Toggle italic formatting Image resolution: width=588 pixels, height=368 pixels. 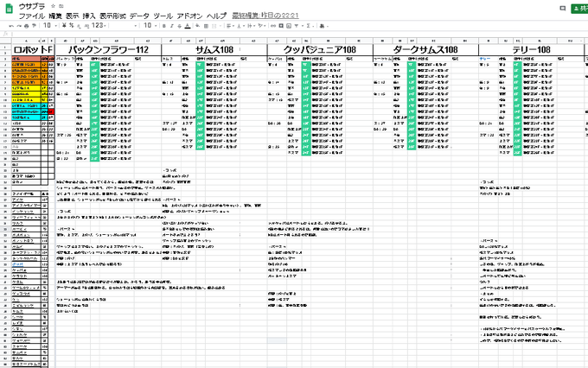point(172,26)
